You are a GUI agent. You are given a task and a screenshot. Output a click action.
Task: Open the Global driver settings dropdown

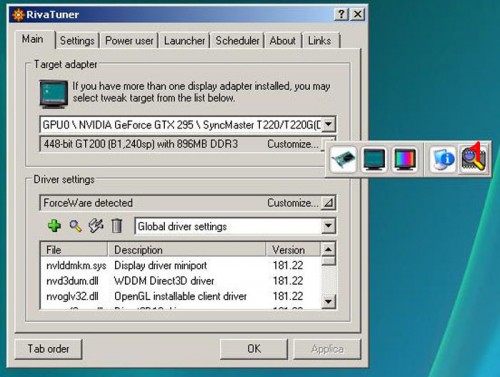328,226
